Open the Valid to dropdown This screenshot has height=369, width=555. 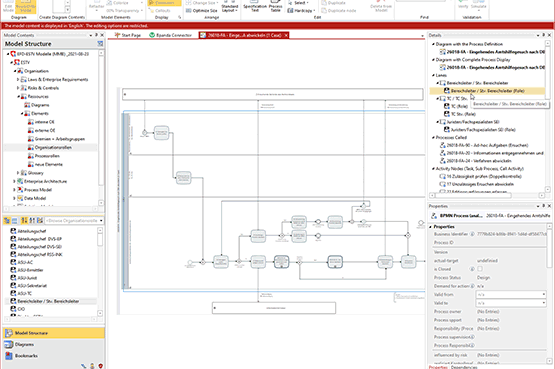click(544, 303)
